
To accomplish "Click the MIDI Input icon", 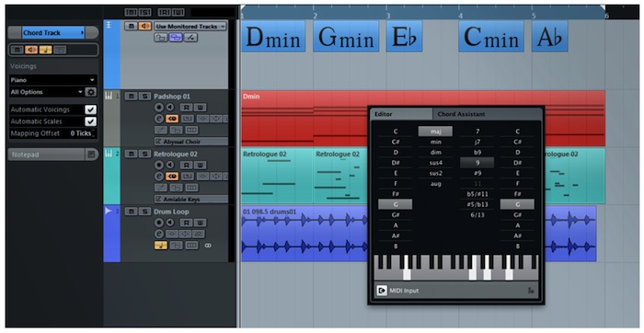I will (382, 291).
